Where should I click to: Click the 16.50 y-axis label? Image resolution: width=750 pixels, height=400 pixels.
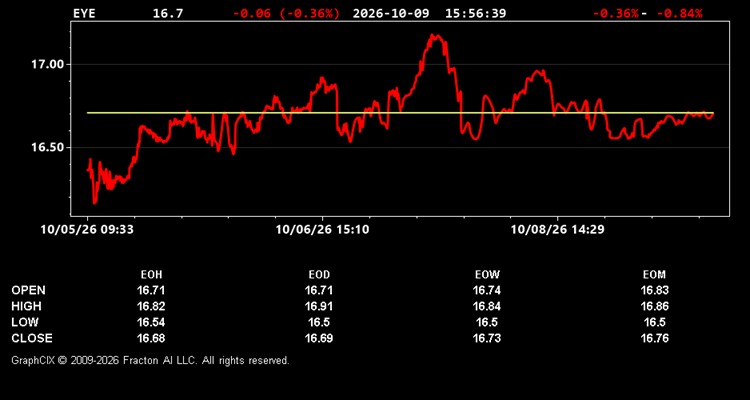coord(47,147)
